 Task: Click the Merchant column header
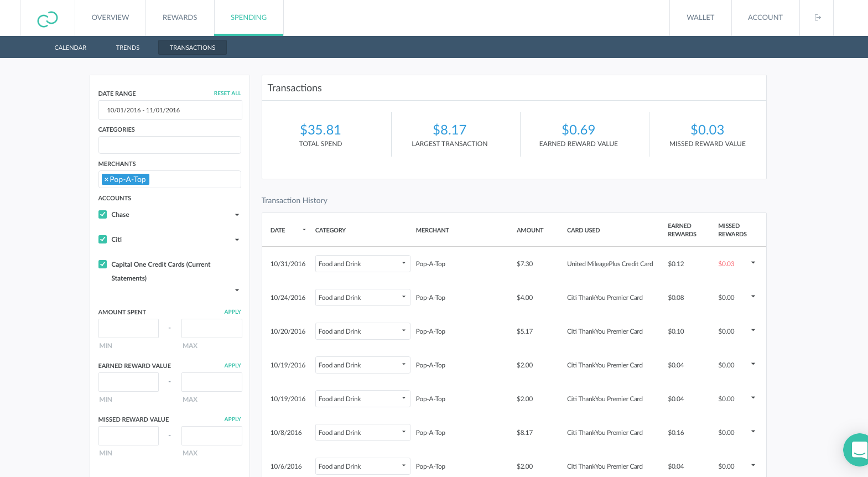[x=432, y=230]
